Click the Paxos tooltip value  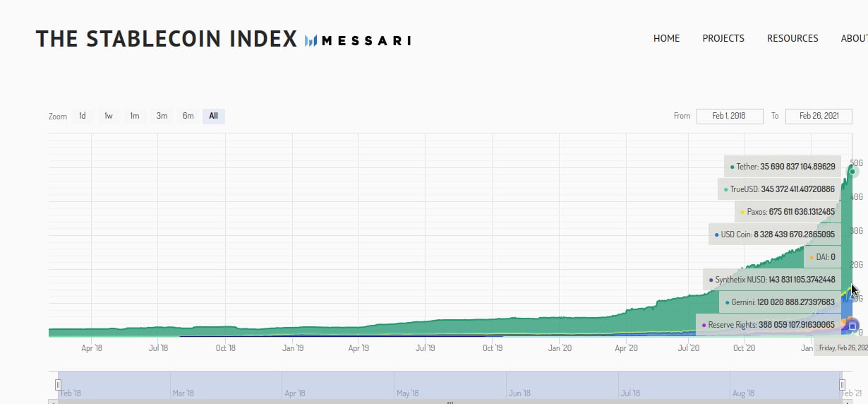pos(802,212)
